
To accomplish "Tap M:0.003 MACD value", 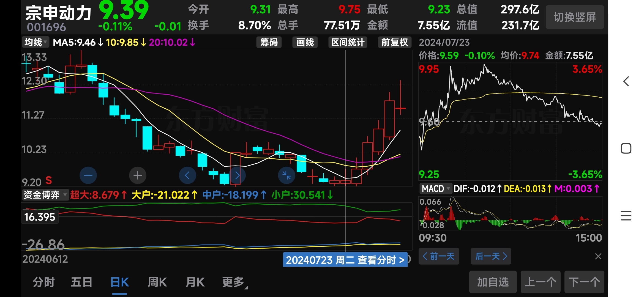I will (x=577, y=189).
